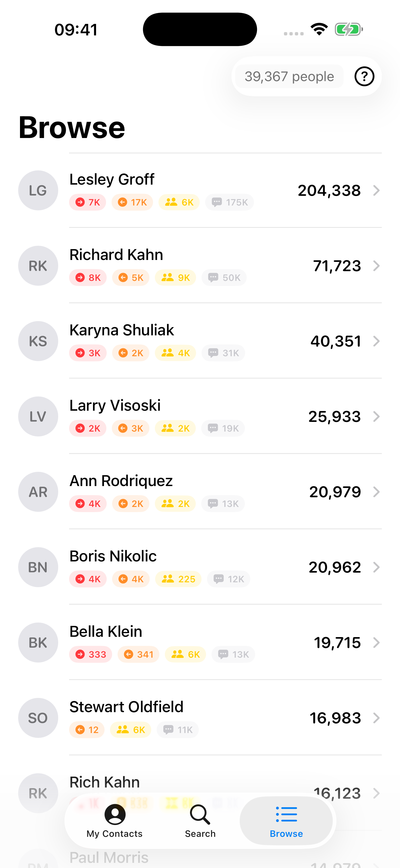Open Ann Rodriquez's contact name
The height and width of the screenshot is (868, 400).
[121, 481]
